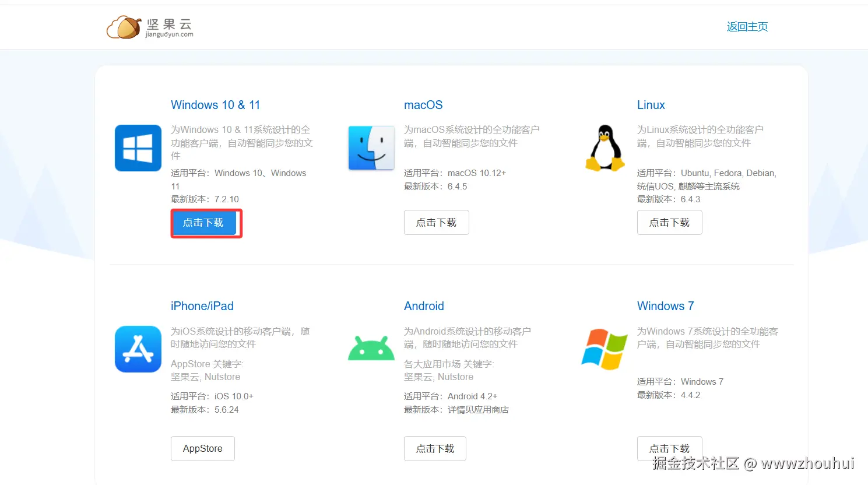Open the AppStore button for iPhone/iPad
The height and width of the screenshot is (485, 868).
coord(203,449)
